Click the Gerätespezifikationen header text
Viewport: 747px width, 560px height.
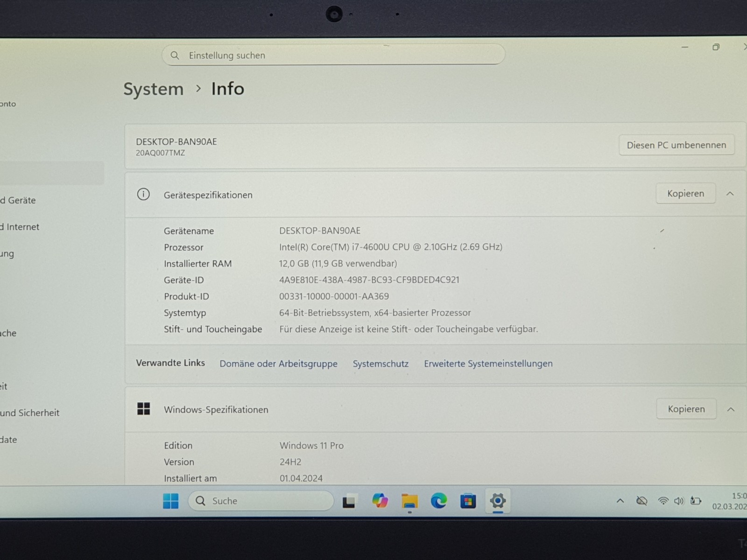[x=208, y=195]
